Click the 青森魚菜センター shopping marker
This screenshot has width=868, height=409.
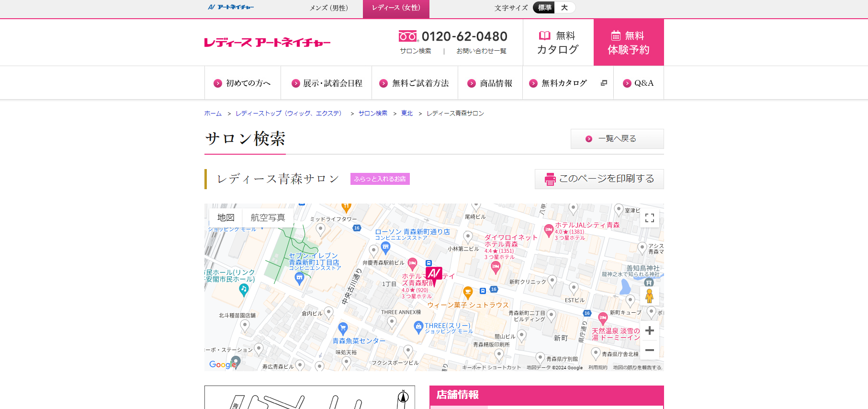[343, 329]
